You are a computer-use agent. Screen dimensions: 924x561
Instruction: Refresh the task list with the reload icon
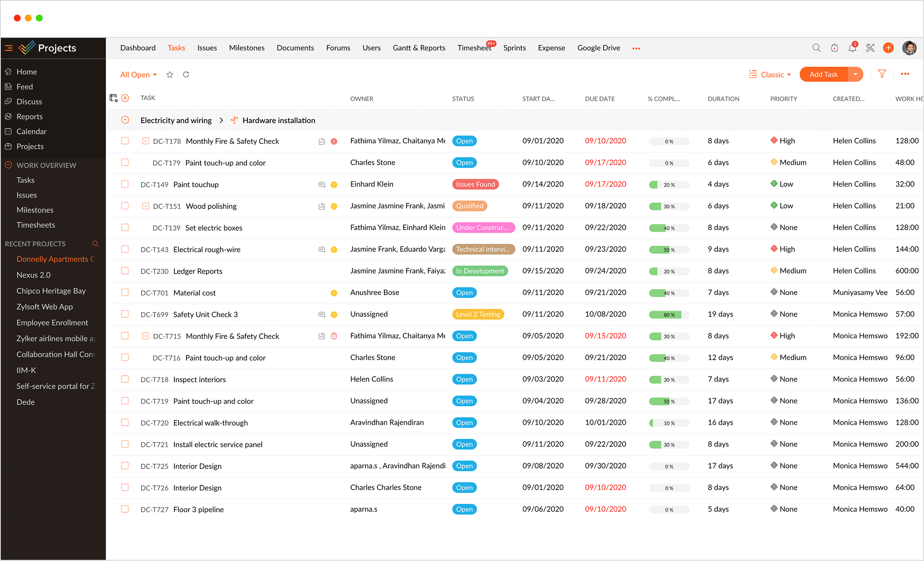tap(186, 74)
